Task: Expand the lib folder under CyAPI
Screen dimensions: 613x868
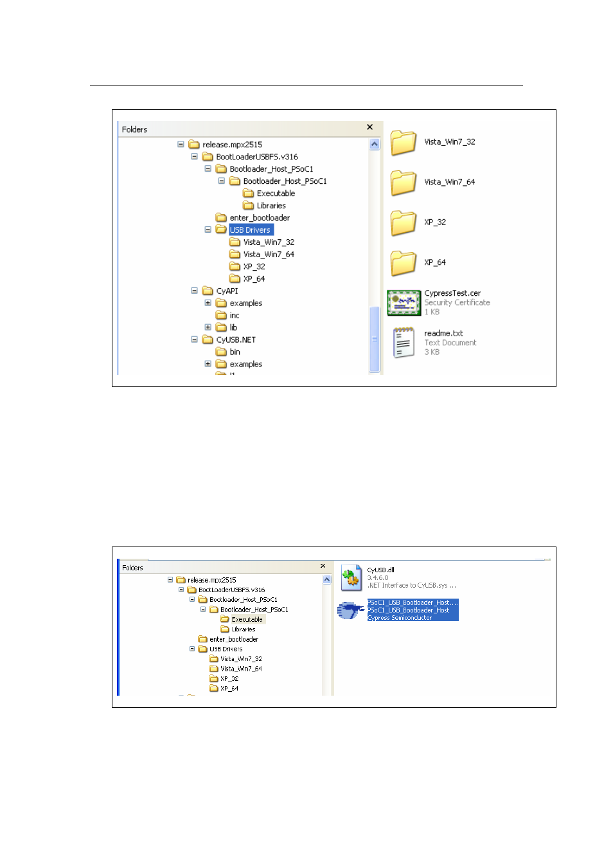Action: 208,327
